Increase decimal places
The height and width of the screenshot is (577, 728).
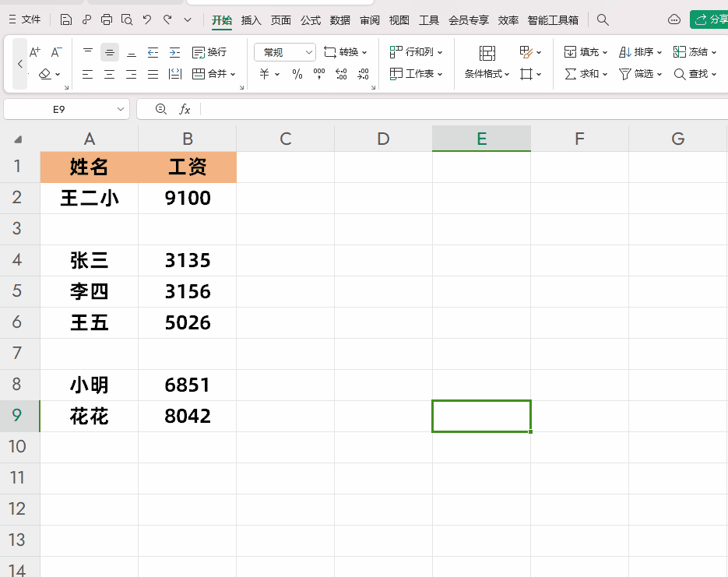click(341, 74)
